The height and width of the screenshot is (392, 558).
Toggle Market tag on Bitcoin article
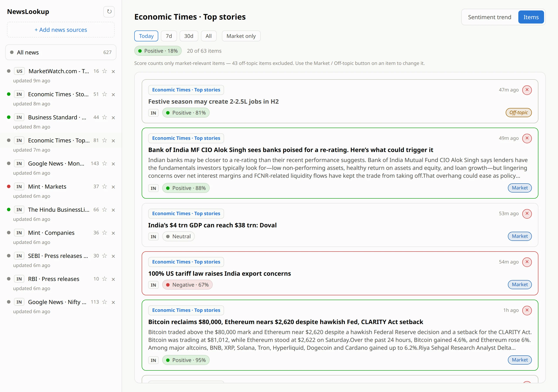tap(520, 360)
